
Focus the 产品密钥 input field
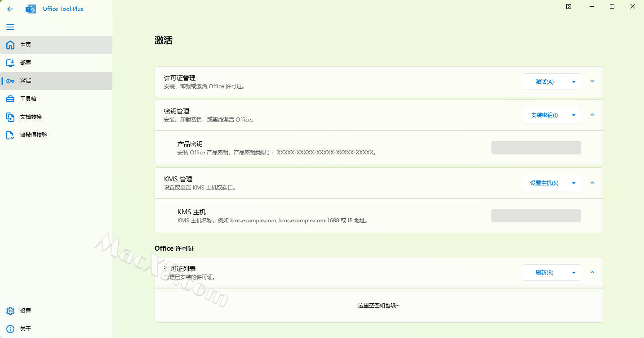tap(536, 148)
